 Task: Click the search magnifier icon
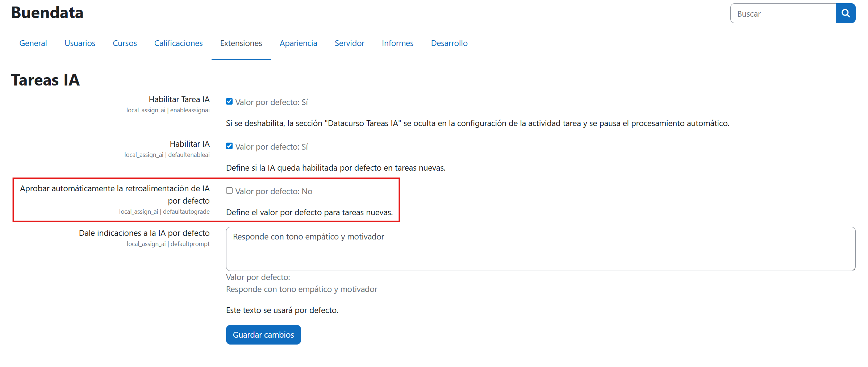[846, 13]
